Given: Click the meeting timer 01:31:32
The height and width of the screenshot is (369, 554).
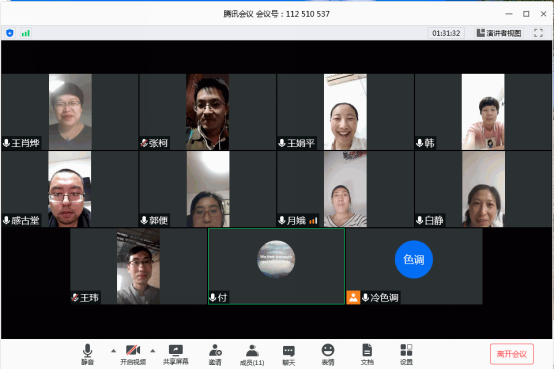Looking at the screenshot, I should 446,33.
